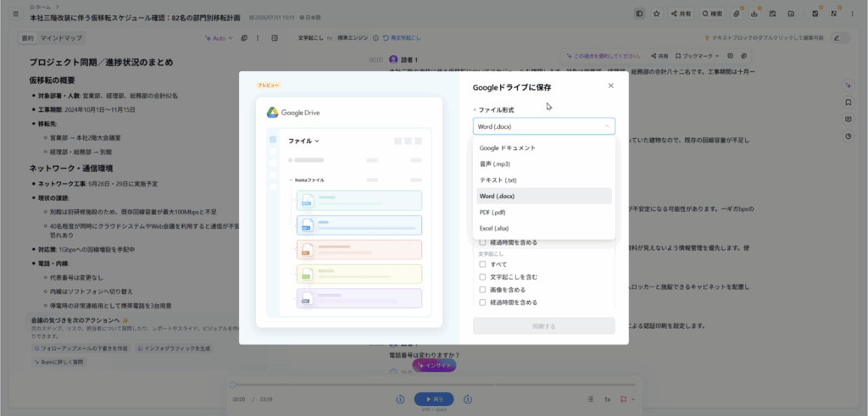The height and width of the screenshot is (416, 868).
Task: Open bookmarks panel in right sidebar
Action: pos(848,103)
